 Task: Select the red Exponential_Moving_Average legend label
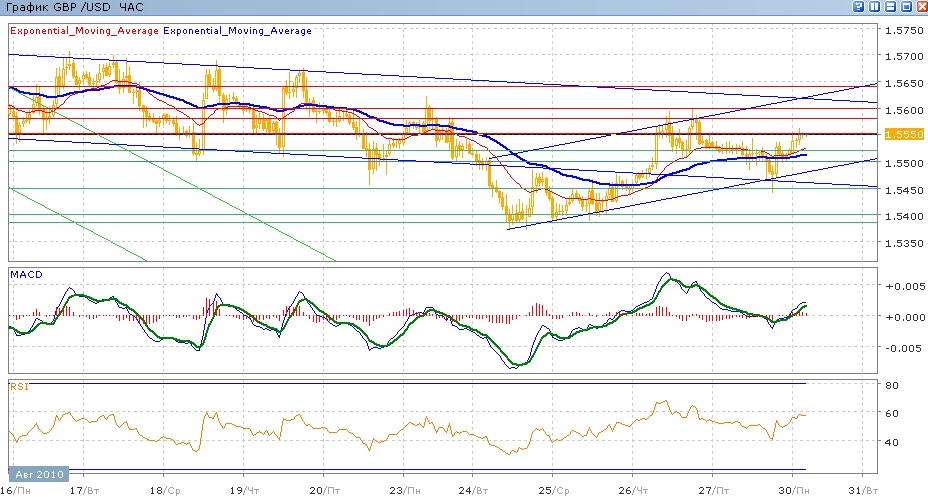coord(84,31)
